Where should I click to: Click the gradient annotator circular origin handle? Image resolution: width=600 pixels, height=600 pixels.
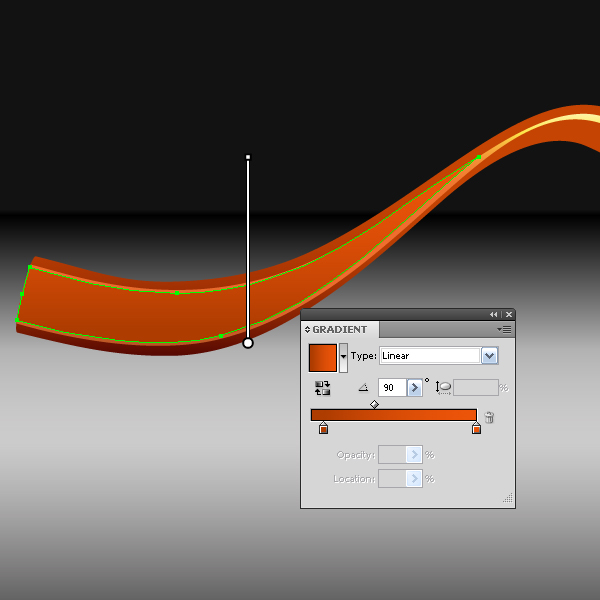click(248, 343)
